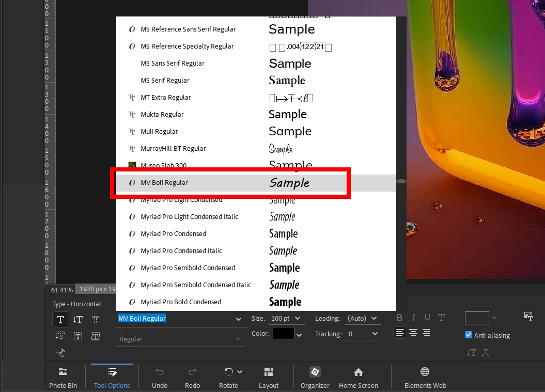
Task: Choose Mukta Regular font
Action: 256,114
